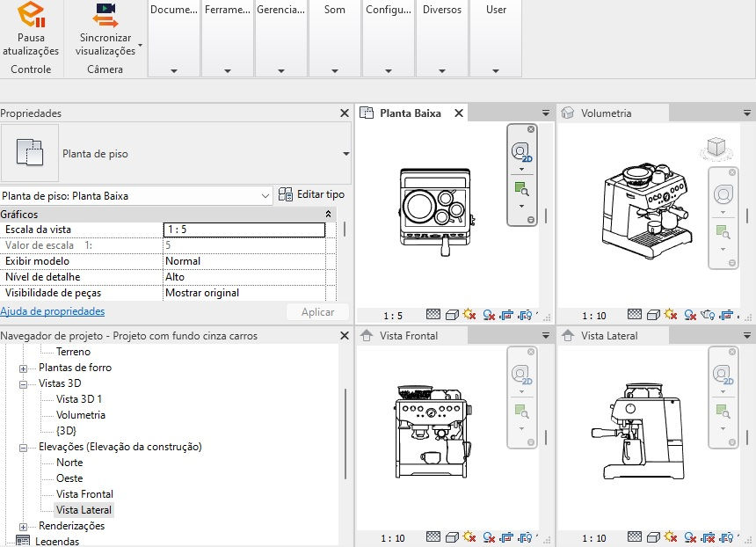This screenshot has width=756, height=547.
Task: Open the Sincronizar visualizações dropdown arrow
Action: pyautogui.click(x=141, y=46)
